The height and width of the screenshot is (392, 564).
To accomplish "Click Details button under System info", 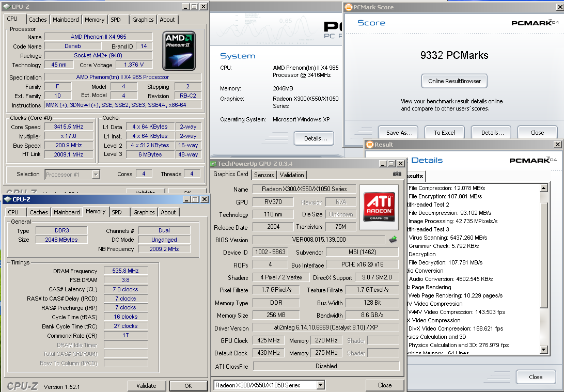I will [314, 138].
